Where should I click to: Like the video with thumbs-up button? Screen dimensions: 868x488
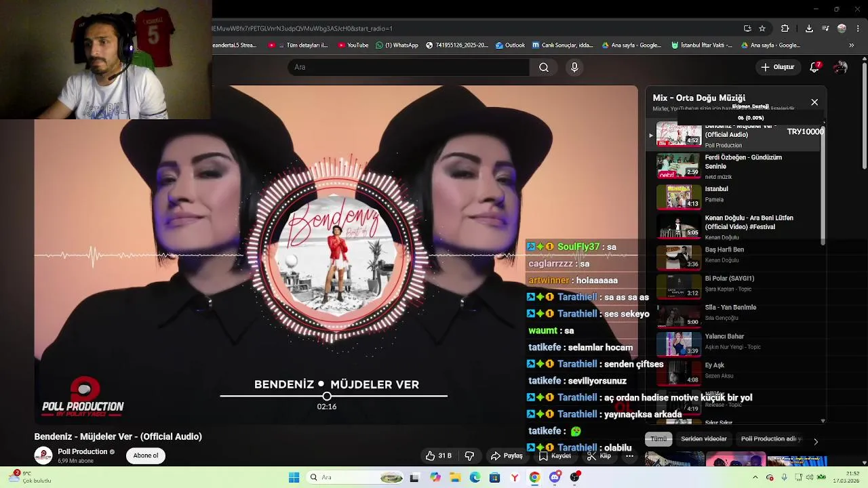(438, 455)
